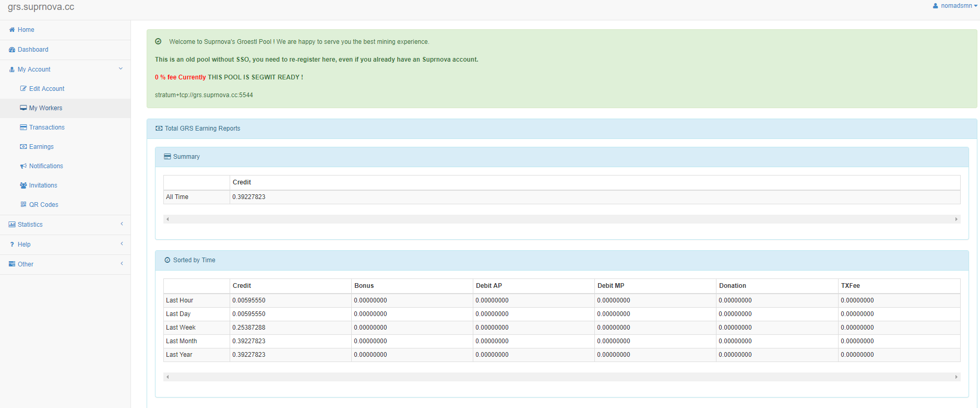Viewport: 980px width, 408px height.
Task: Click the Help menu label
Action: point(24,244)
